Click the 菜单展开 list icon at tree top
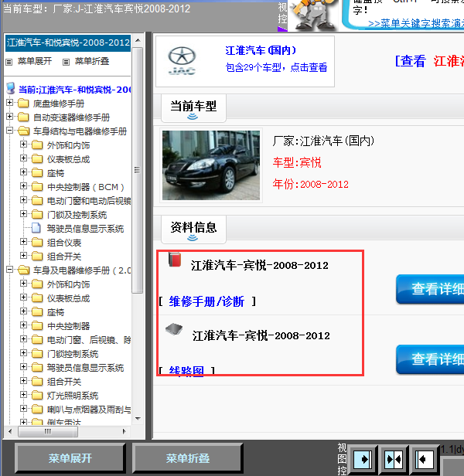 tap(9, 63)
